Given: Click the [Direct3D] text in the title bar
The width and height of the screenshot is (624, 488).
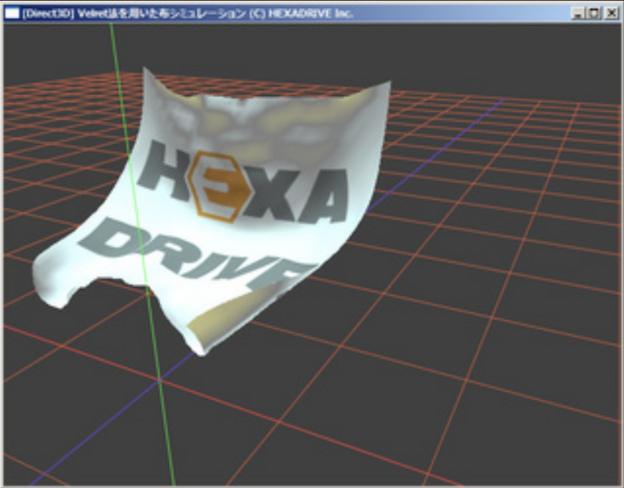Looking at the screenshot, I should [44, 13].
